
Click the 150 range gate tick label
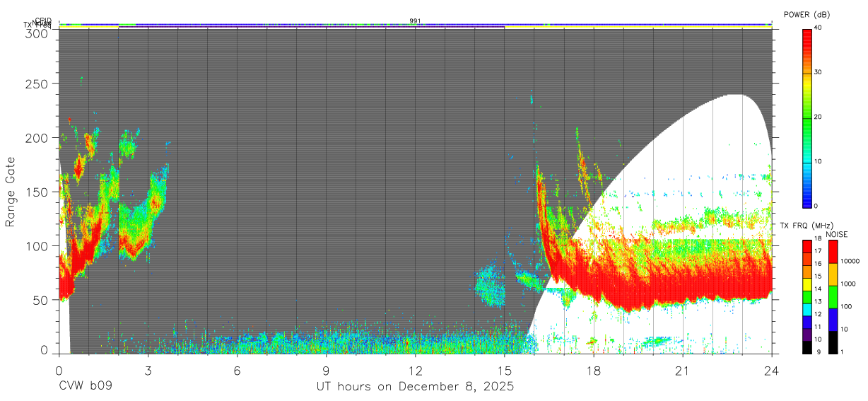(x=37, y=192)
